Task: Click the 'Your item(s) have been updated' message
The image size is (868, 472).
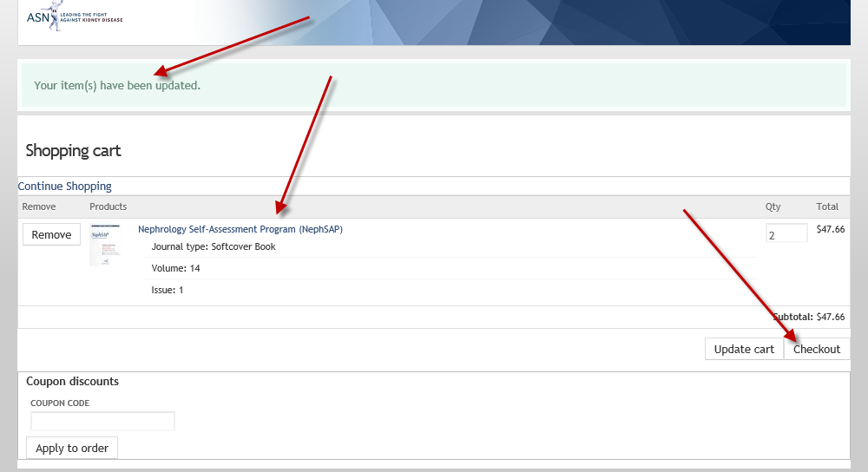Action: point(117,85)
